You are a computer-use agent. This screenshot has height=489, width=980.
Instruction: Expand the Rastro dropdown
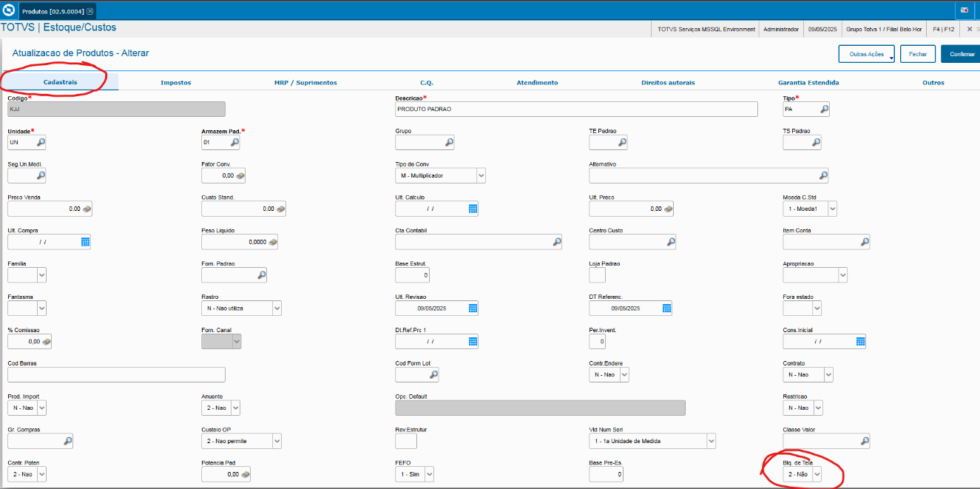277,308
